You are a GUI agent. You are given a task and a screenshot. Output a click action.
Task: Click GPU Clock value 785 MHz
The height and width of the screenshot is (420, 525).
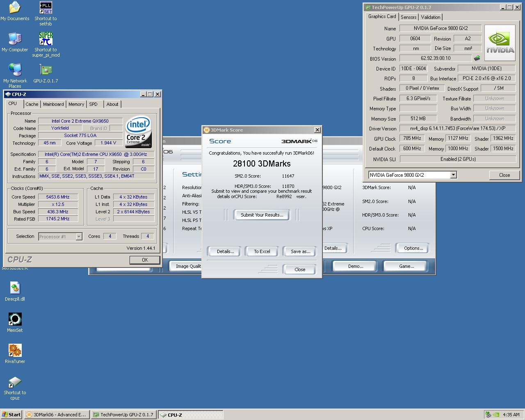412,138
